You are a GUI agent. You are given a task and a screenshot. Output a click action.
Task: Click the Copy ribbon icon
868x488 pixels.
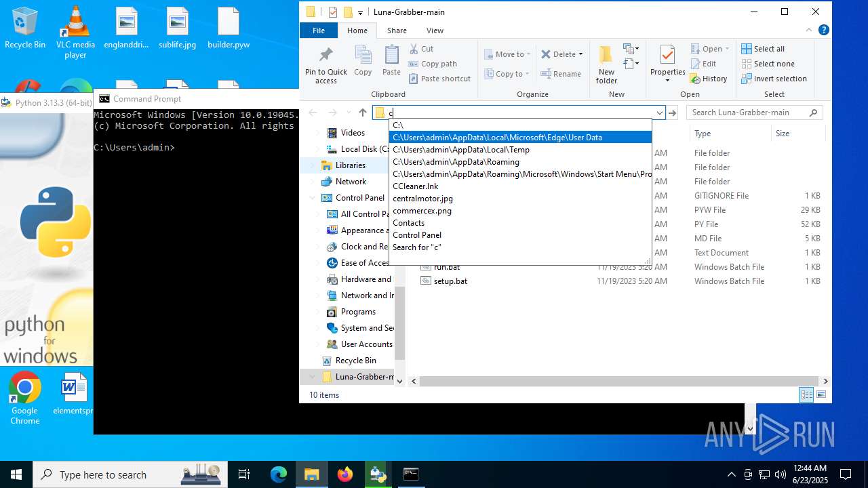pos(363,61)
